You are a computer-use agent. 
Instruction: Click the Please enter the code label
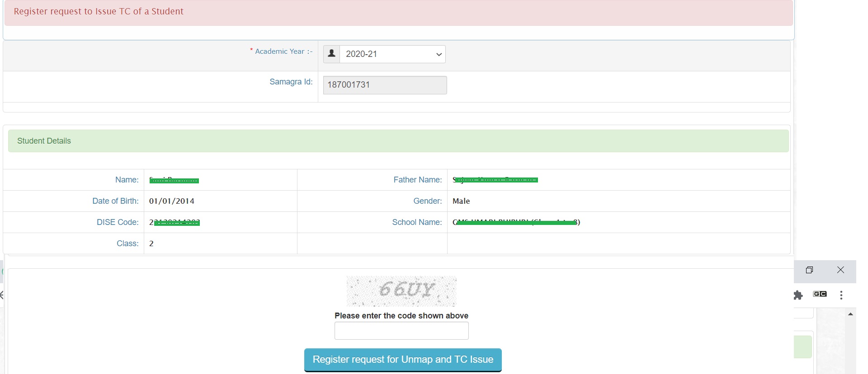[x=401, y=316]
